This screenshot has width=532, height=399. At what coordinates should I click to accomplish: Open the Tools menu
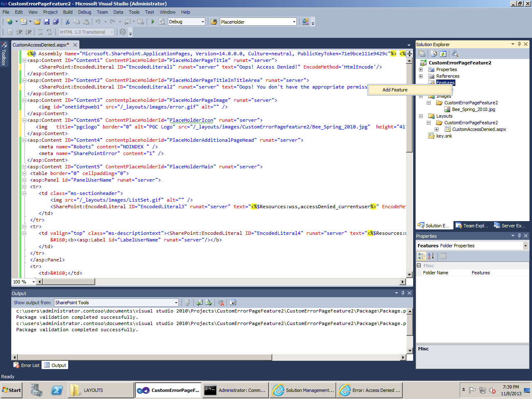point(134,12)
